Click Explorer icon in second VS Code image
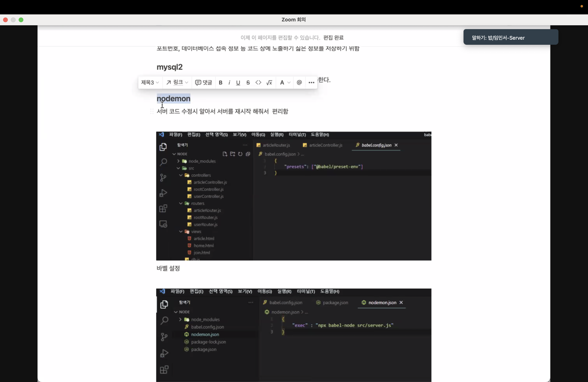Image resolution: width=588 pixels, height=382 pixels. [x=164, y=305]
